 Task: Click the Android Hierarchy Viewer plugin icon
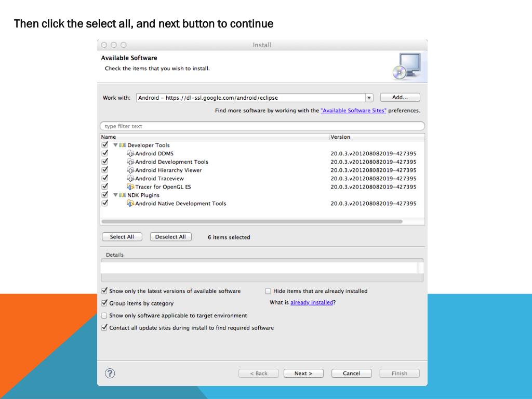point(130,170)
